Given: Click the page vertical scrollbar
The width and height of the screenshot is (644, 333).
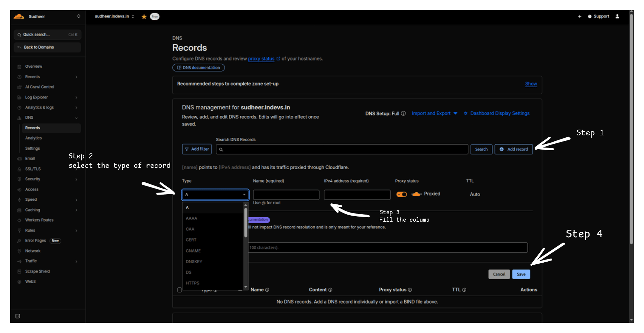Looking at the screenshot, I should point(631,129).
